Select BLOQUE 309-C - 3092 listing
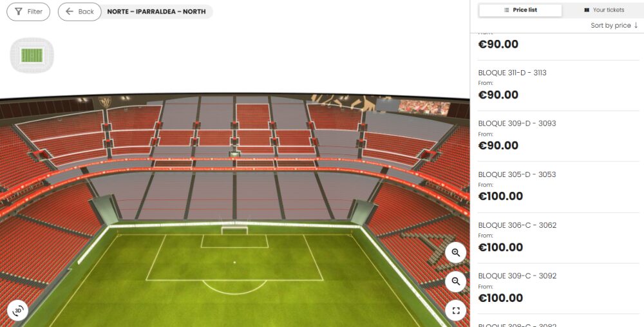 tap(558, 289)
